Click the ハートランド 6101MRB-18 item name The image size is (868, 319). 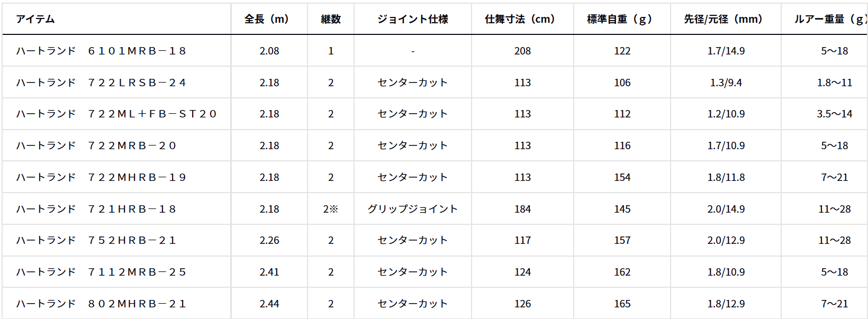coord(101,51)
